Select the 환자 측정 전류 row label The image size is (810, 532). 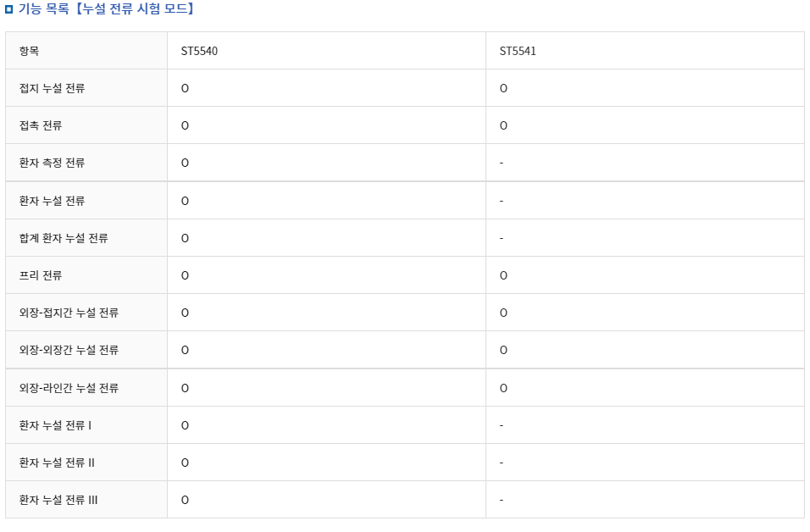pyautogui.click(x=52, y=163)
